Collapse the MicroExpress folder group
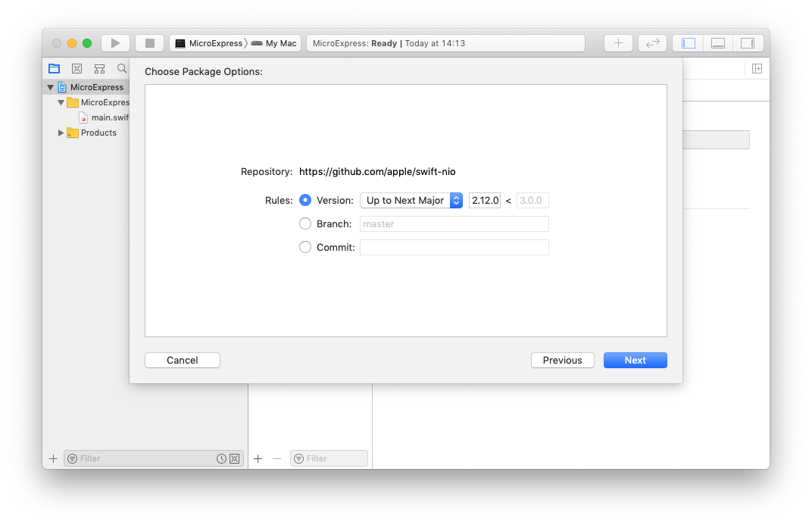This screenshot has width=812, height=525. pyautogui.click(x=61, y=102)
